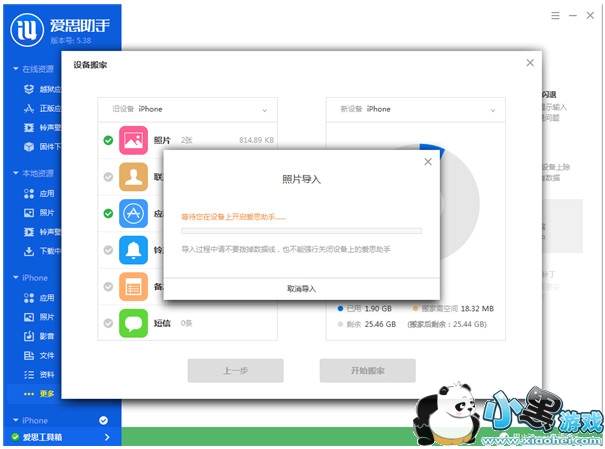Open the hamburger menu icon at top right
Viewport: 605px width, 449px height.
coord(555,15)
